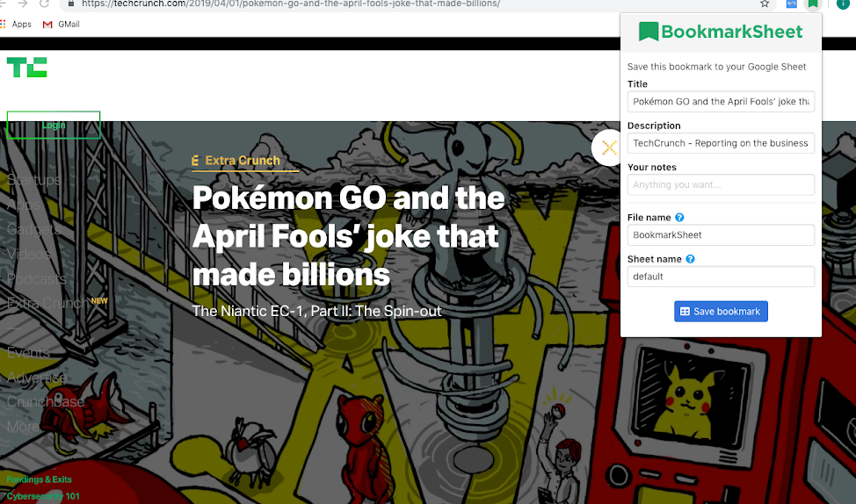The width and height of the screenshot is (856, 504).
Task: Open the GMail bookmark
Action: point(62,24)
